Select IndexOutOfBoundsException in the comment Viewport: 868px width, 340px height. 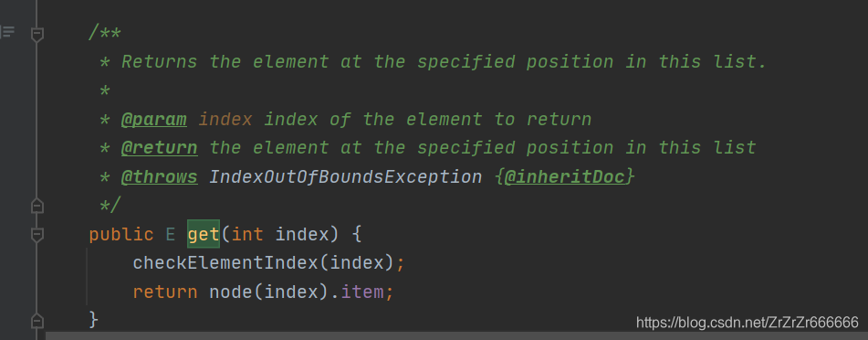click(345, 176)
